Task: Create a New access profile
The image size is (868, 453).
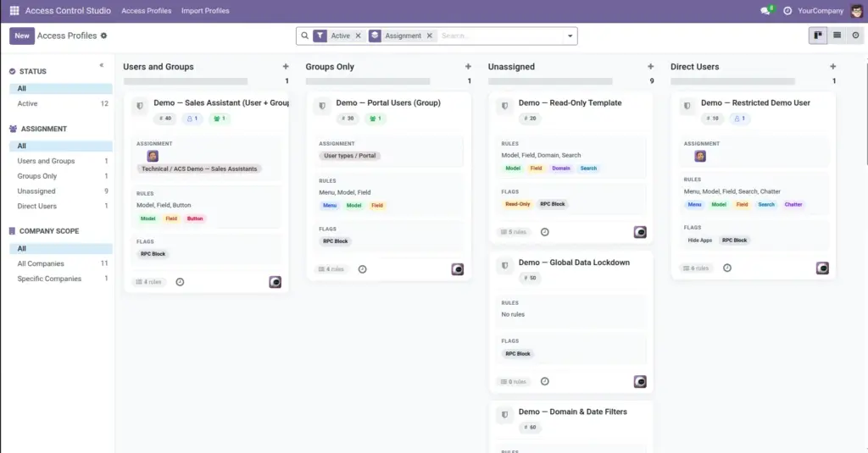Action: [22, 36]
